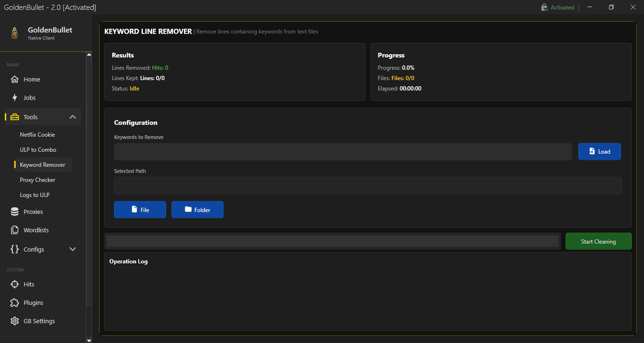Click the Tools toolbox icon
Viewport: 644px width, 343px height.
pyautogui.click(x=15, y=117)
